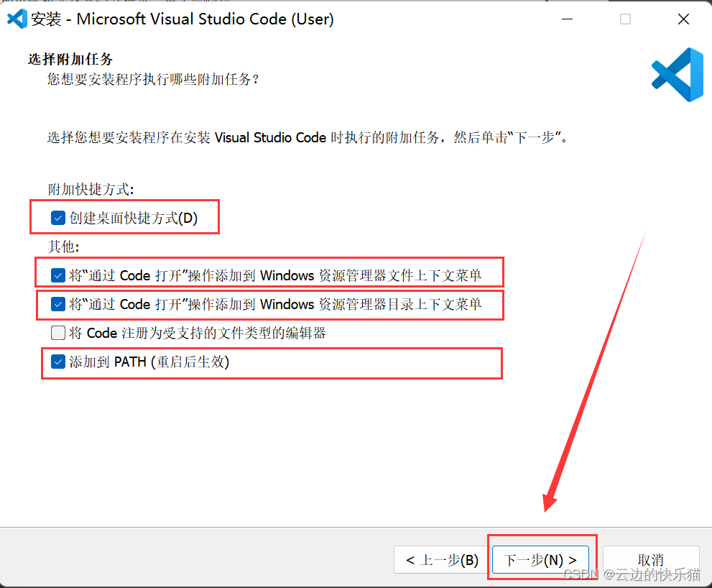712x588 pixels.
Task: Click the installer window title text
Action: click(x=182, y=19)
